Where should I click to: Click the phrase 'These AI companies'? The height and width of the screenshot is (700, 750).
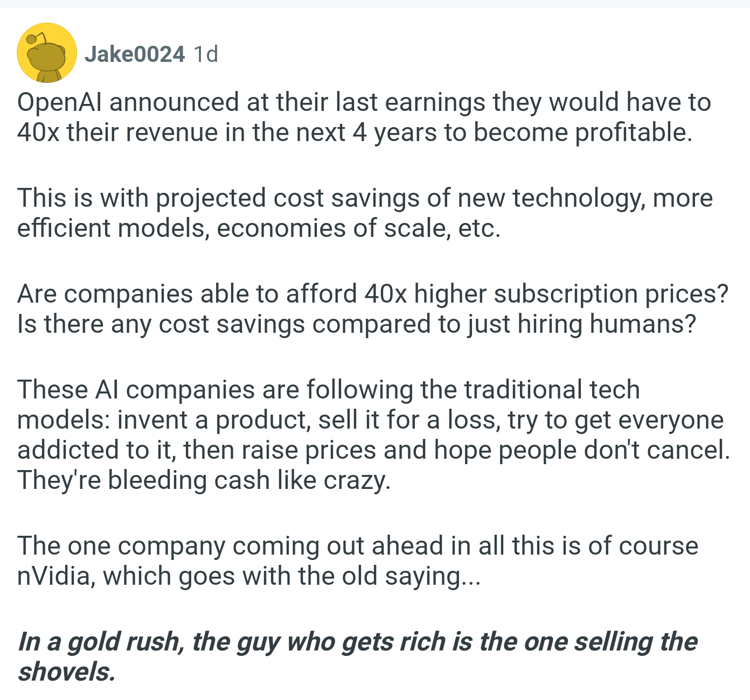pyautogui.click(x=136, y=389)
